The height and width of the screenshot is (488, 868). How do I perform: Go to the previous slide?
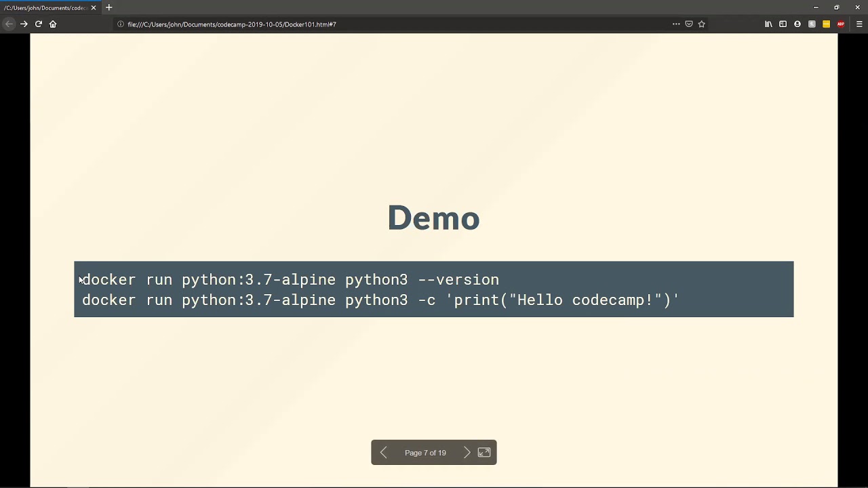click(x=384, y=453)
